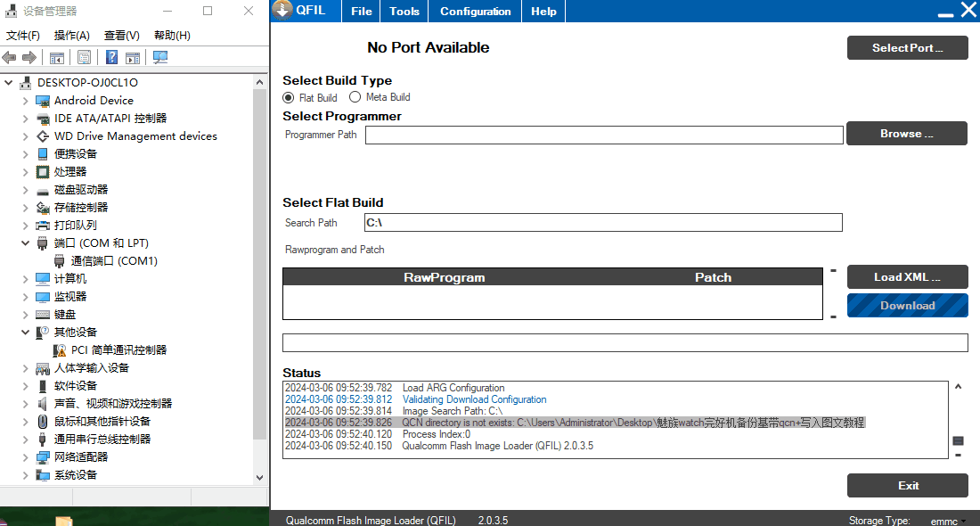This screenshot has width=980, height=526.
Task: Click the Load XML button
Action: pos(908,277)
